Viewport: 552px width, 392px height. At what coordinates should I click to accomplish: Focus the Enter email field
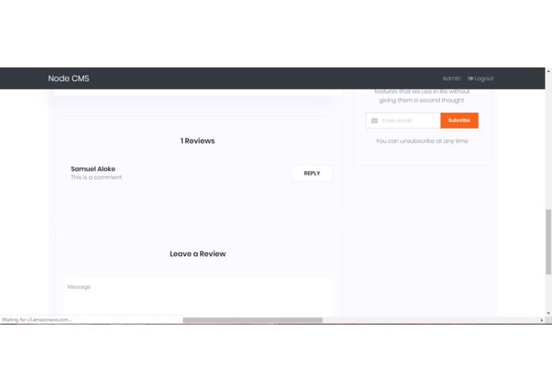(403, 121)
